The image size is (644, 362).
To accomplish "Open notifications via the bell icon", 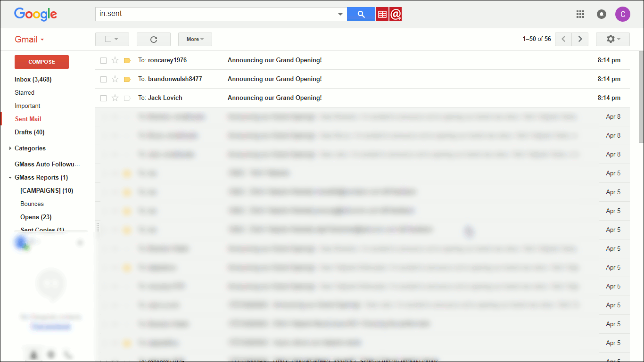I will [x=602, y=14].
